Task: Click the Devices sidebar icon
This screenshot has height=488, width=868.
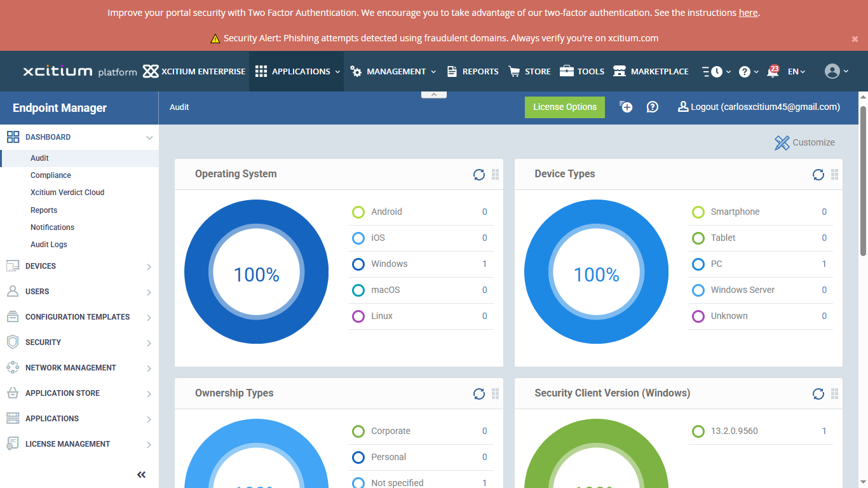Action: coord(13,266)
